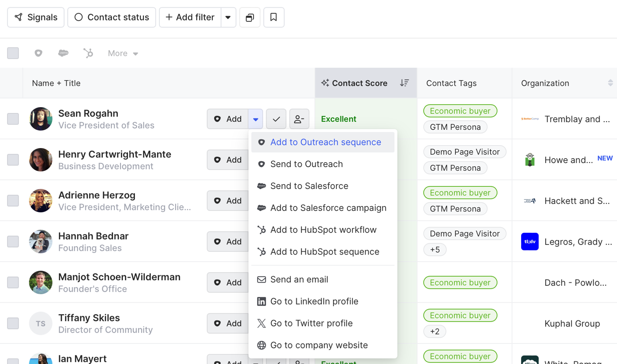Image resolution: width=617 pixels, height=364 pixels.
Task: Open the Sean Rogahn contact name
Action: (88, 113)
